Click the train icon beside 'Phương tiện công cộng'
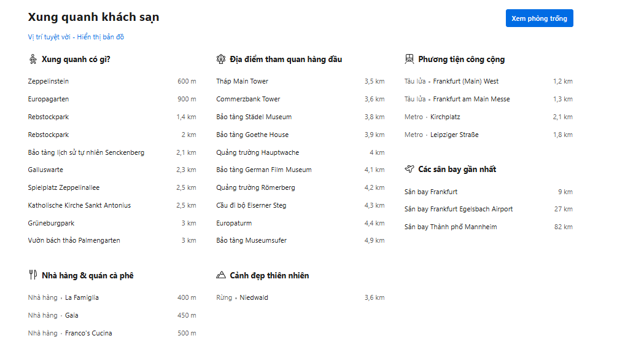Screen dimensions: 644x349 pos(409,60)
